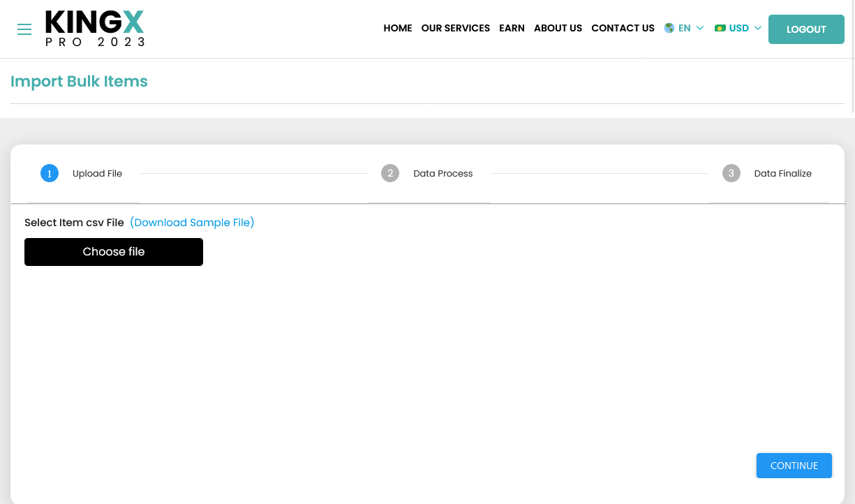The height and width of the screenshot is (504, 855).
Task: Click the Select Item csv File label
Action: click(x=74, y=223)
